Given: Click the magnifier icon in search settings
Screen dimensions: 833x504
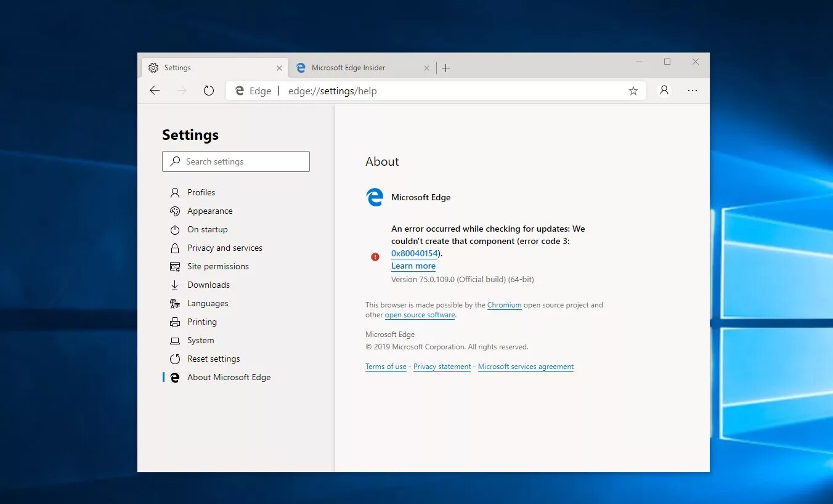Looking at the screenshot, I should pos(175,161).
